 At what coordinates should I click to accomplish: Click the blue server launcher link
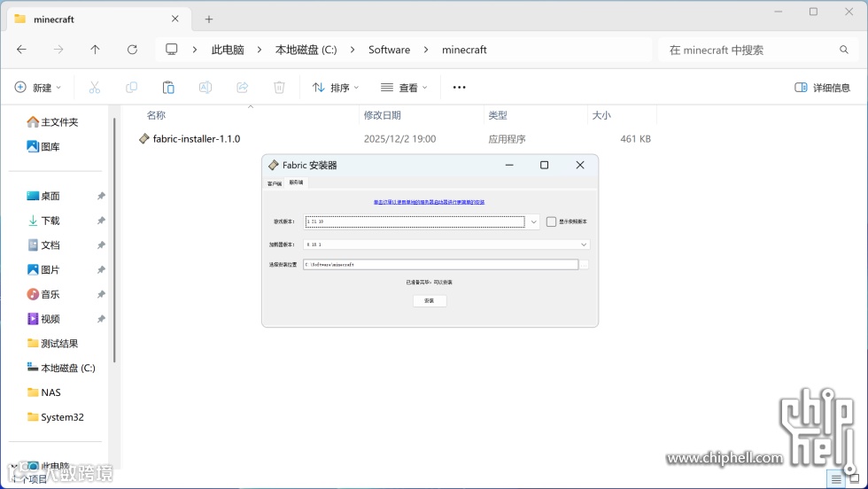tap(429, 202)
